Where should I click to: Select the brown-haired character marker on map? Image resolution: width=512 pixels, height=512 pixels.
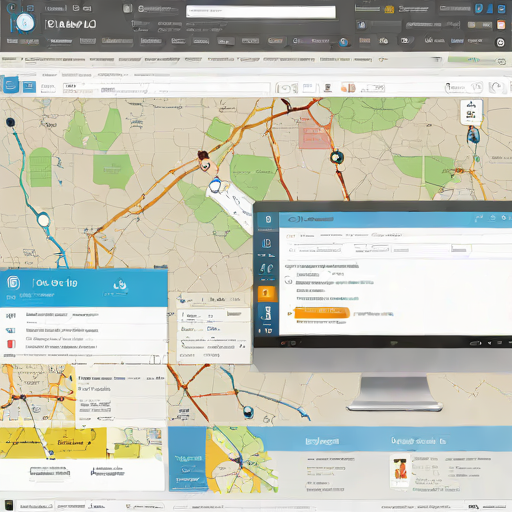(206, 163)
